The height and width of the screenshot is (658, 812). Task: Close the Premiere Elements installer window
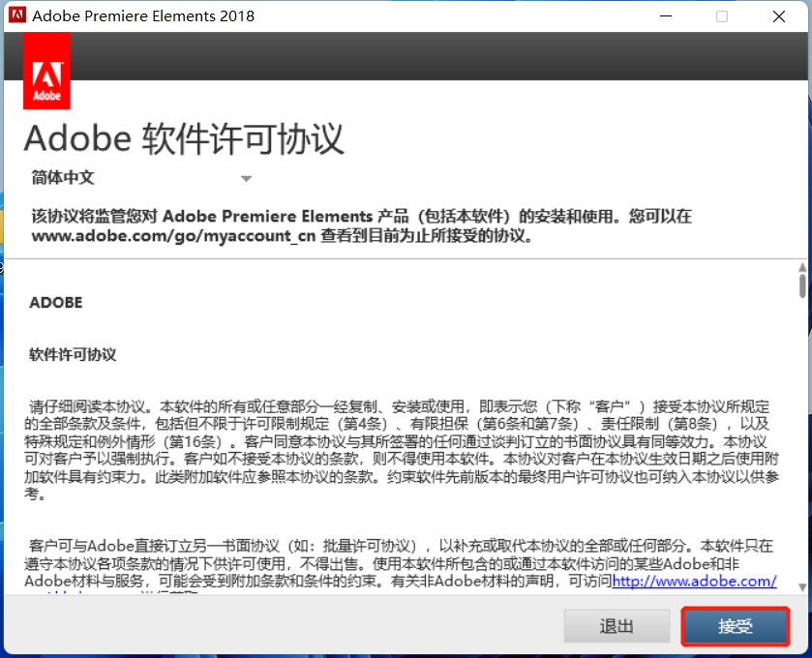click(x=778, y=16)
